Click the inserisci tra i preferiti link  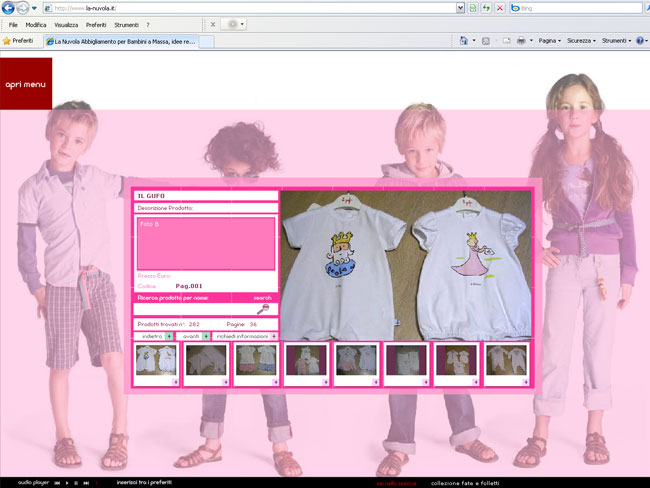point(144,482)
